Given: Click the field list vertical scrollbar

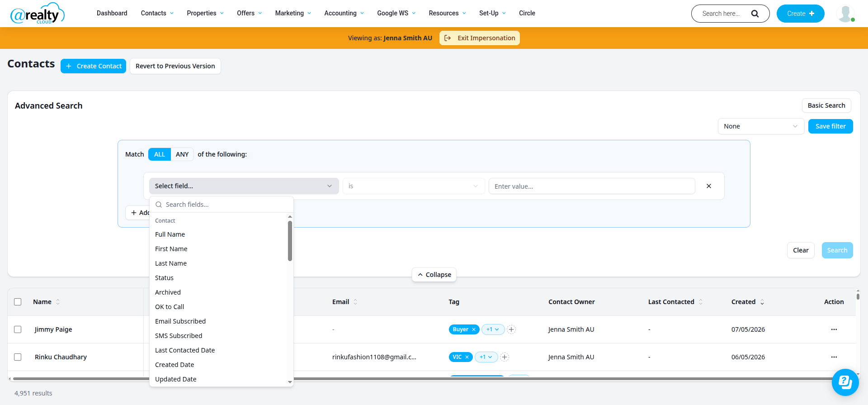Looking at the screenshot, I should tap(290, 241).
